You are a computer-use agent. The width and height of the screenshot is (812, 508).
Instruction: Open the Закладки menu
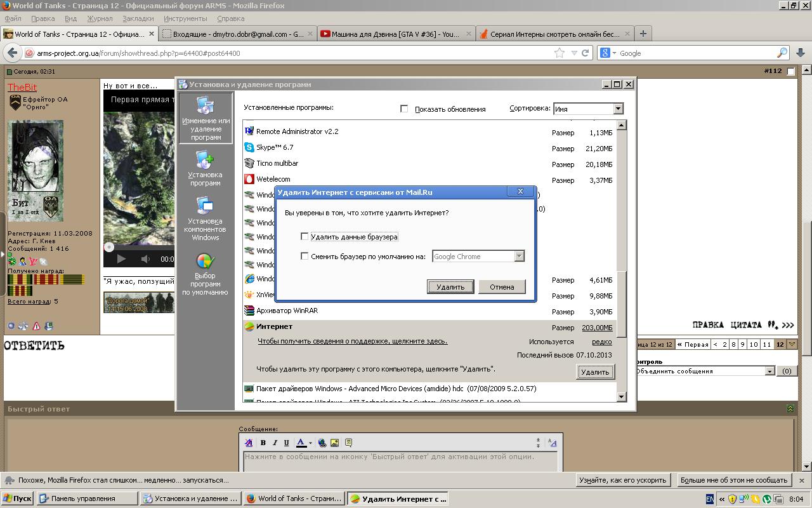pyautogui.click(x=138, y=18)
